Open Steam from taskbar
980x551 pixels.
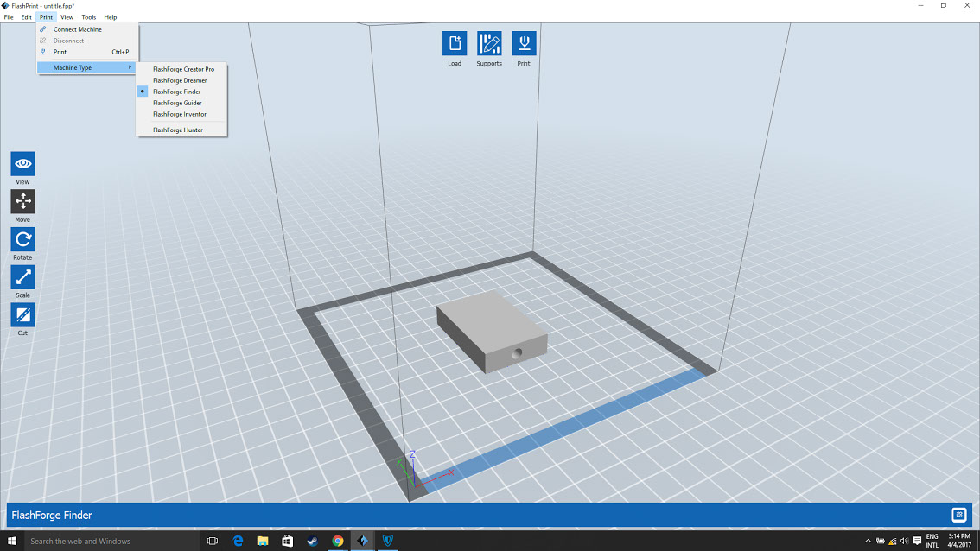click(313, 541)
